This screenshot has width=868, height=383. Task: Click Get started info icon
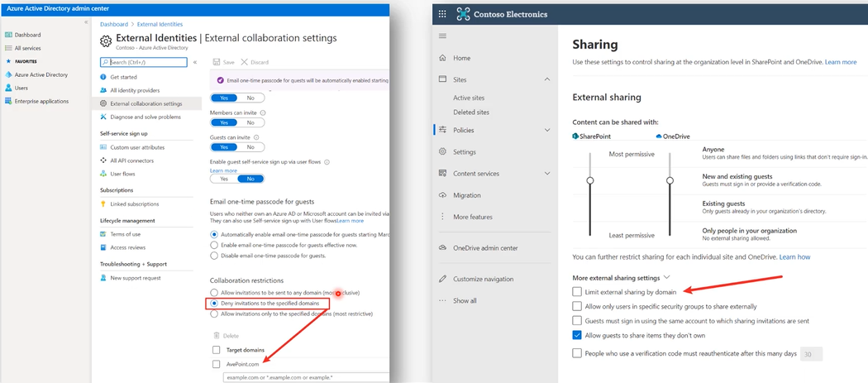pyautogui.click(x=103, y=77)
